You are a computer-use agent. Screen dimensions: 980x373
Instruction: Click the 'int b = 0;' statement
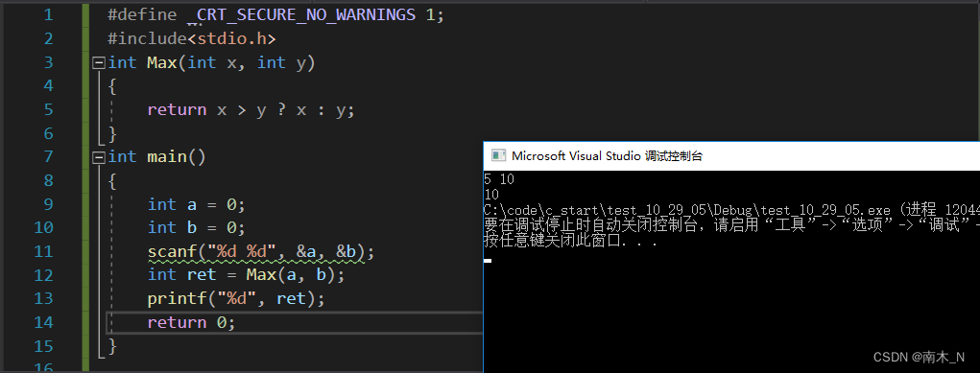pos(196,227)
